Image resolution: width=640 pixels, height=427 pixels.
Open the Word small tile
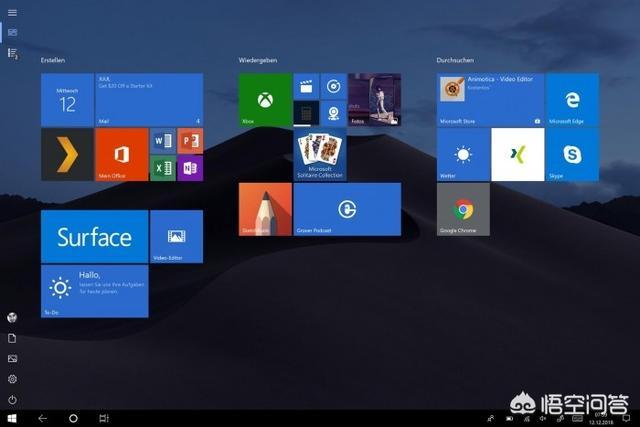coord(163,141)
